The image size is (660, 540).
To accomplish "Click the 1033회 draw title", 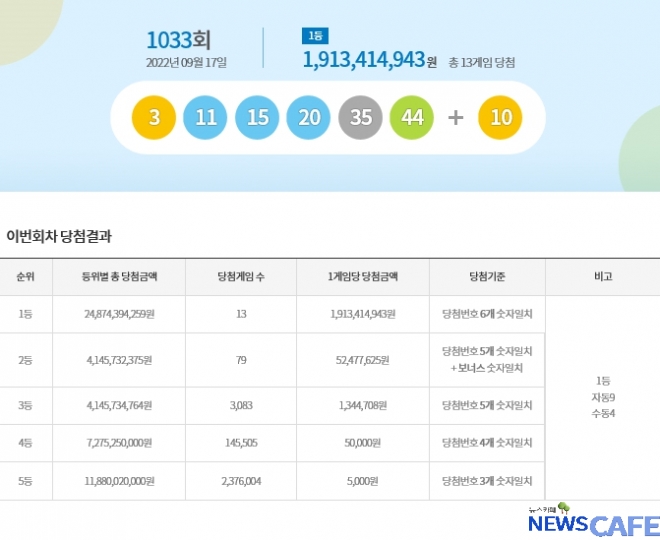I will pos(178,40).
